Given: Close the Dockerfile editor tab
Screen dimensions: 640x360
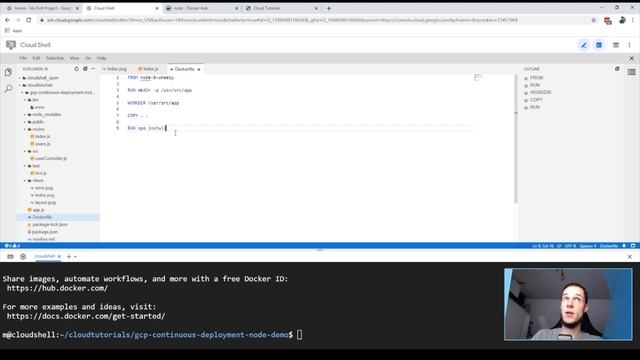Looking at the screenshot, I should click(x=199, y=69).
